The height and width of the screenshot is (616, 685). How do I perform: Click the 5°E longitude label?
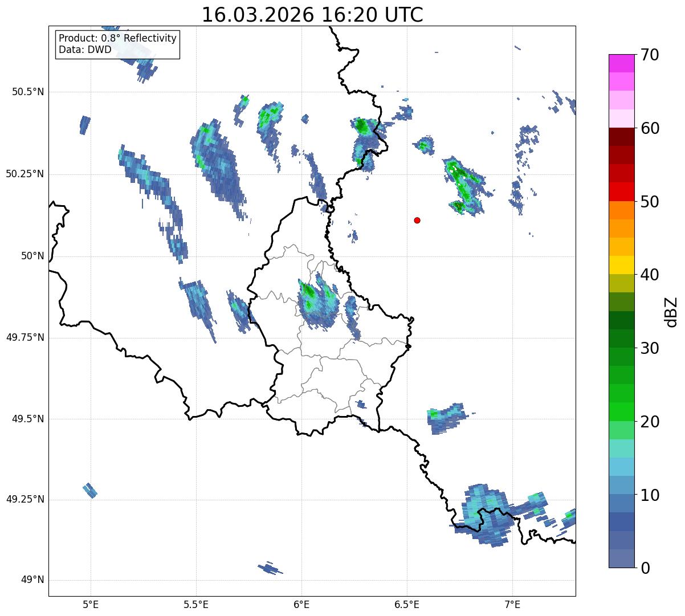(x=91, y=605)
